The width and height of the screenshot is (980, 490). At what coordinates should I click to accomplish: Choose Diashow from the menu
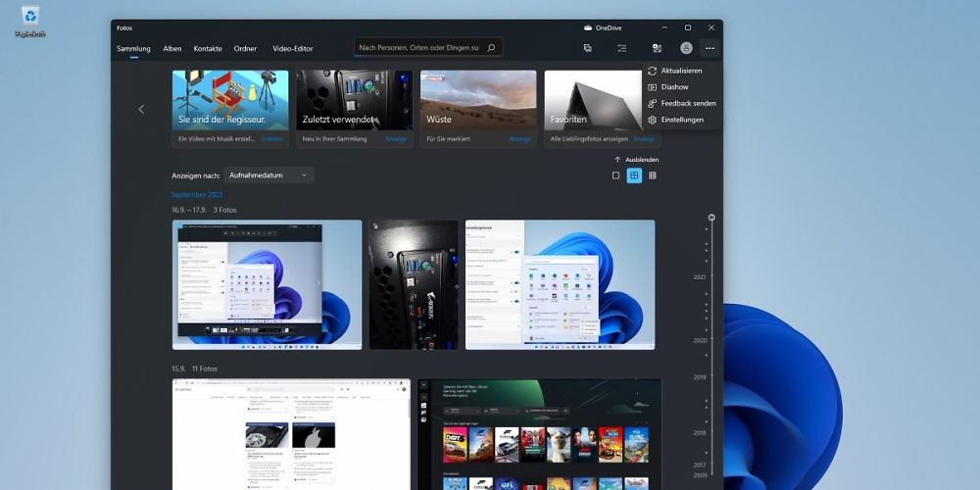(681, 87)
